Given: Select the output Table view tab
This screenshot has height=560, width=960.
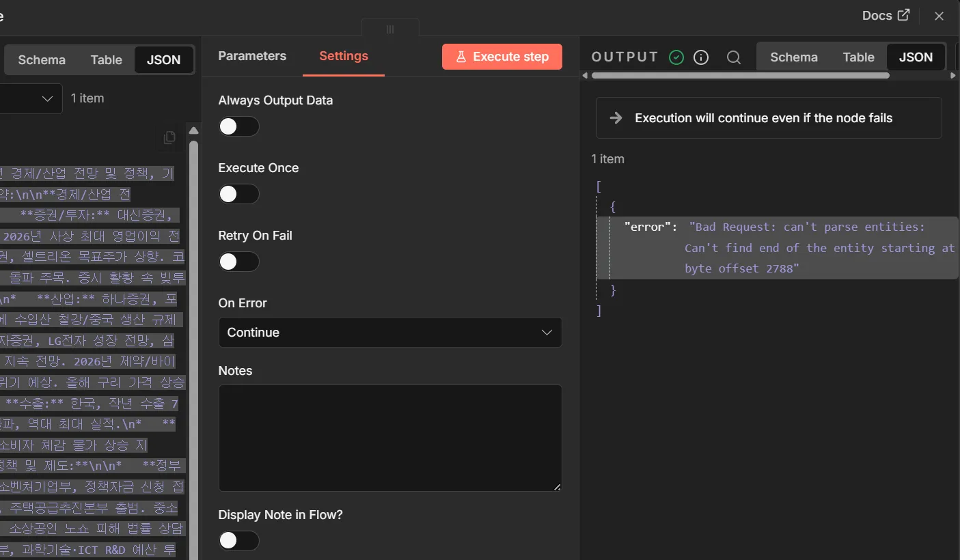Looking at the screenshot, I should (x=858, y=57).
